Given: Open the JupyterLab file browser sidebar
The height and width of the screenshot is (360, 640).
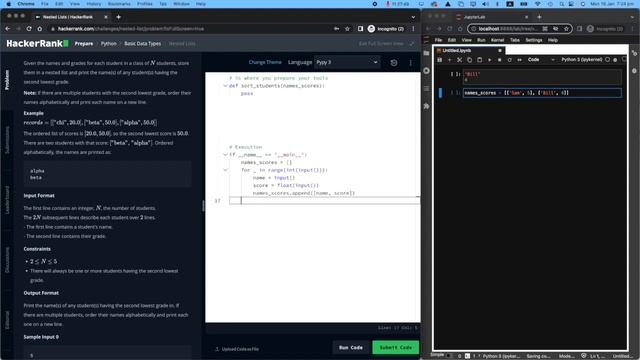Looking at the screenshot, I should point(427,53).
